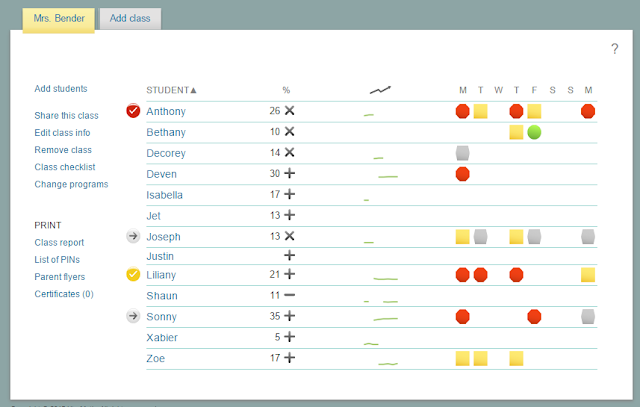Click Bethany's yellow square on Thursday

coord(516,132)
